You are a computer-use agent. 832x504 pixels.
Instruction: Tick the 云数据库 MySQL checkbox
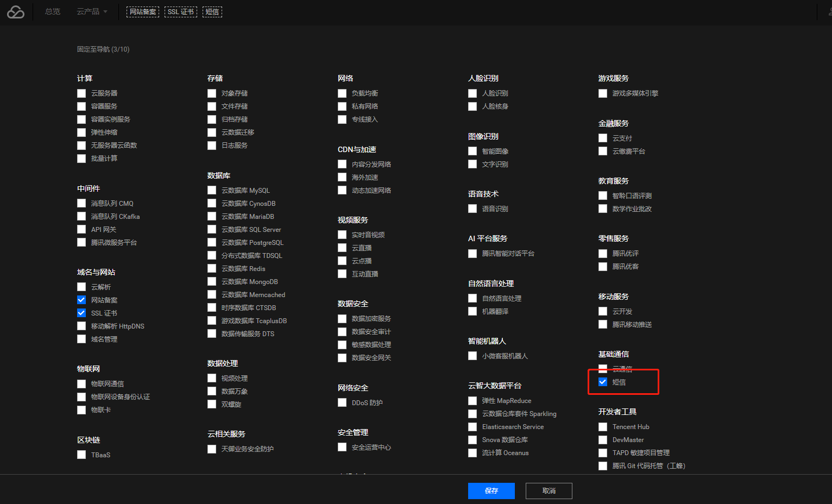point(212,190)
